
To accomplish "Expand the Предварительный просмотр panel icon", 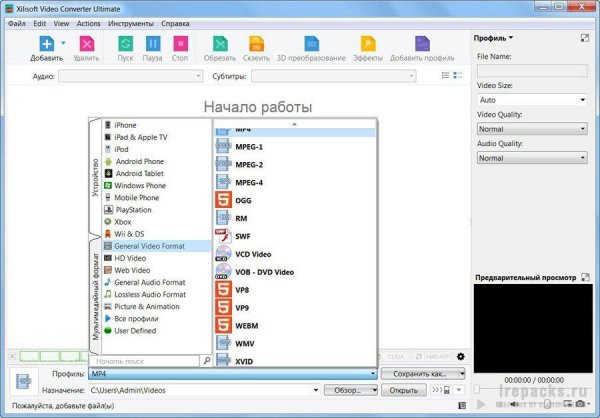I will 585,277.
